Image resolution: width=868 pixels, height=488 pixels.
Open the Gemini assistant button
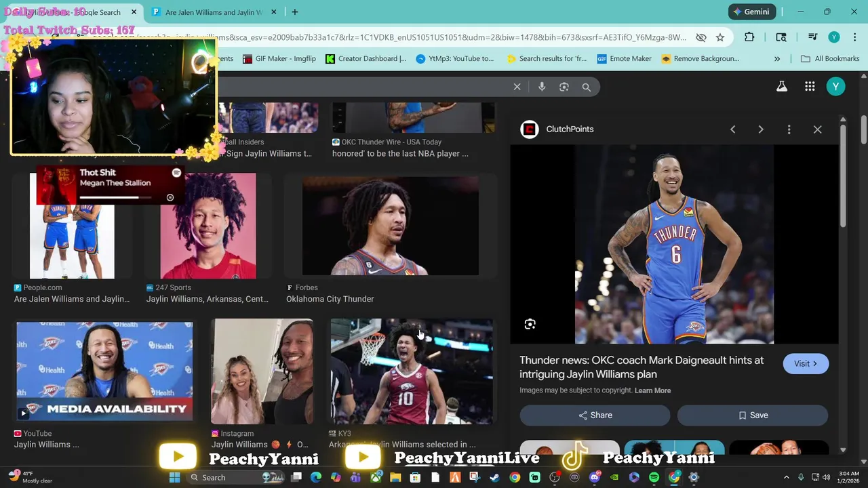click(x=751, y=12)
